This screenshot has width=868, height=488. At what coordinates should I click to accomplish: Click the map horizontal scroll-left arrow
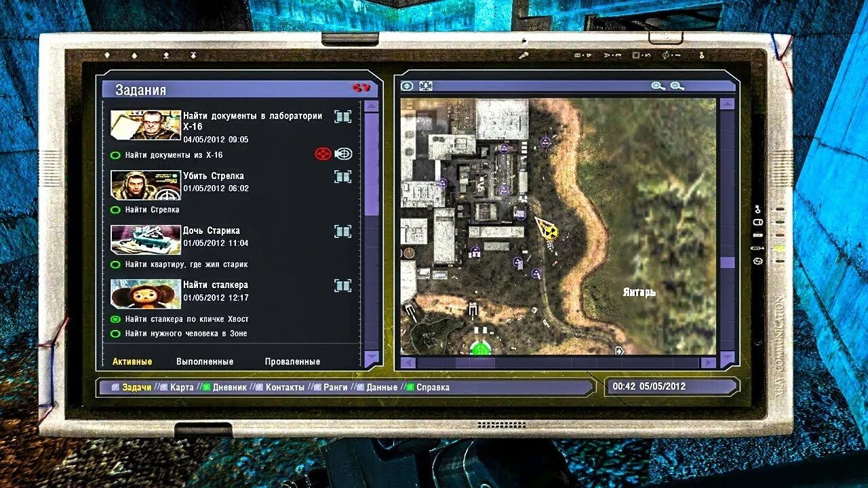pyautogui.click(x=408, y=363)
